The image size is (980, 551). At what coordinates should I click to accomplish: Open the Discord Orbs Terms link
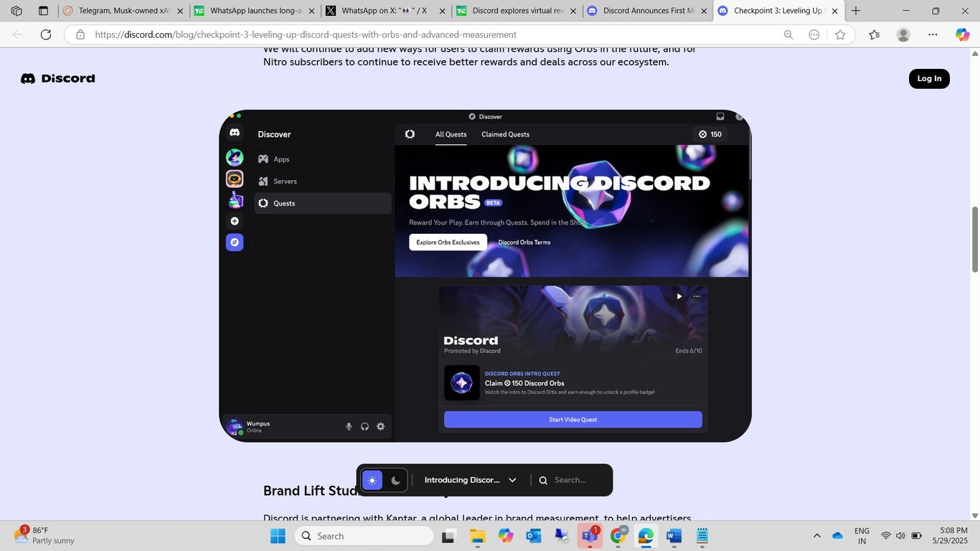click(x=524, y=242)
